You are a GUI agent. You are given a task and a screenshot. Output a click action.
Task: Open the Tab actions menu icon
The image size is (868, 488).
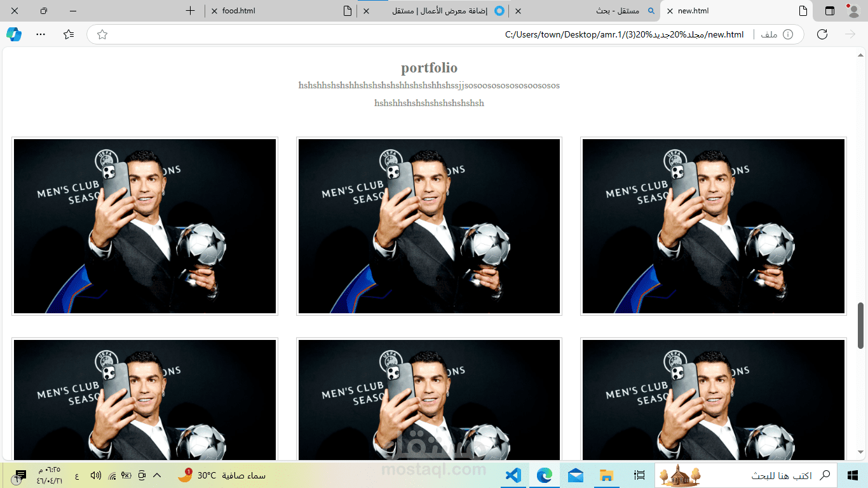point(830,11)
